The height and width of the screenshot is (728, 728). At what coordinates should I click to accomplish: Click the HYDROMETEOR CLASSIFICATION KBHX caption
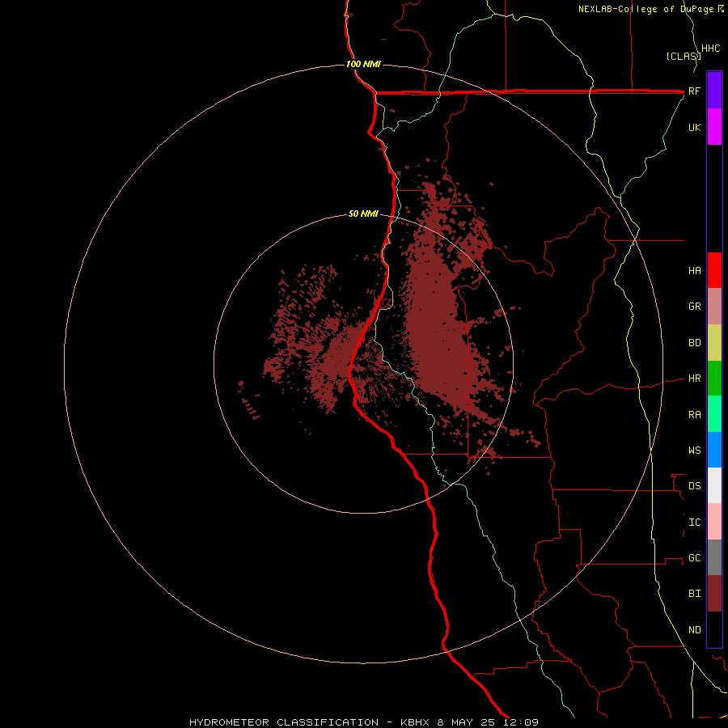click(364, 722)
